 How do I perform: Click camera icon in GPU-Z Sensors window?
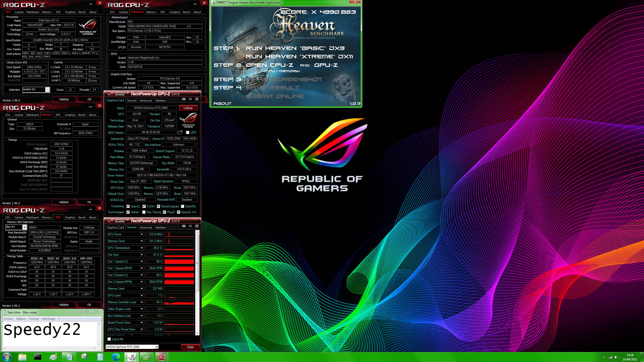pos(184,226)
